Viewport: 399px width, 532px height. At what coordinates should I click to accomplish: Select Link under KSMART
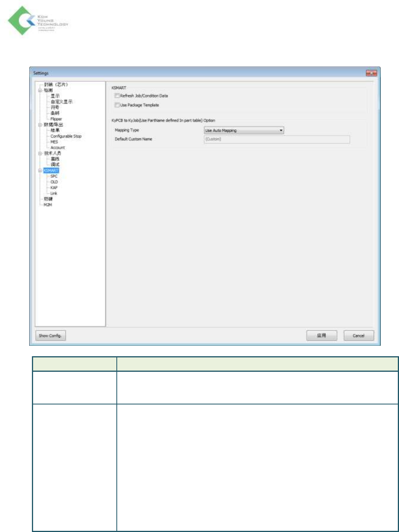coord(54,193)
